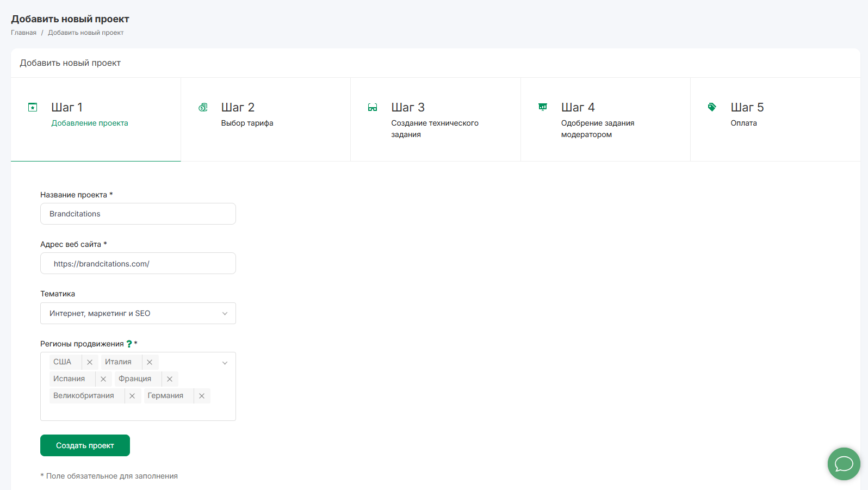Remove the Франция region tag
Screen dimensions: 868x490
click(x=170, y=379)
